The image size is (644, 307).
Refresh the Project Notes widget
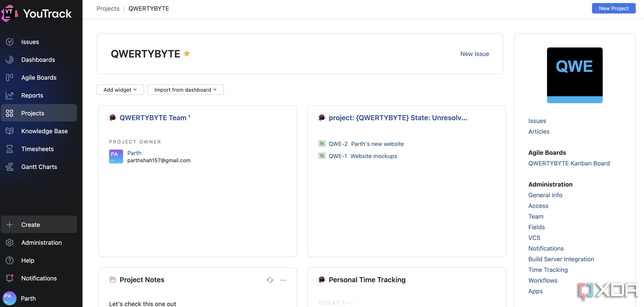(x=270, y=280)
